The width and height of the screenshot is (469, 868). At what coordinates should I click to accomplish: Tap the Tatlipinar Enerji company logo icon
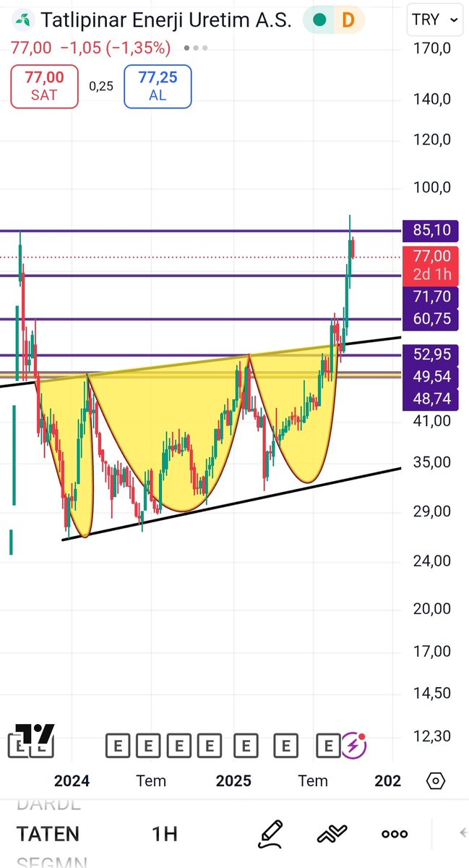[24, 20]
